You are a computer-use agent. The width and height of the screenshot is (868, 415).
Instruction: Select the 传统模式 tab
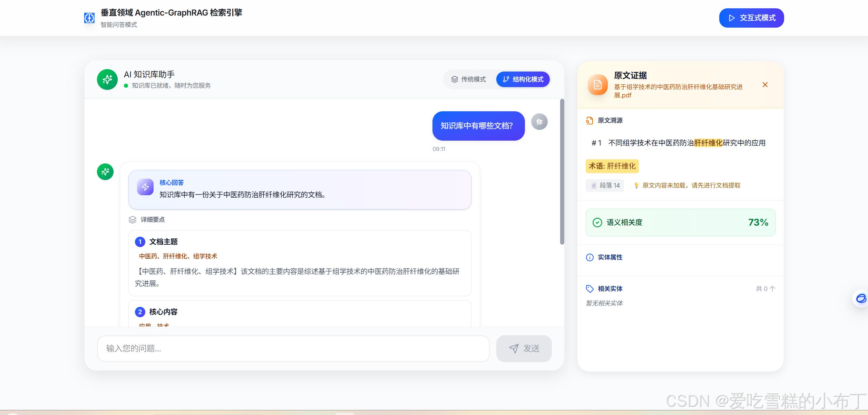(x=469, y=79)
